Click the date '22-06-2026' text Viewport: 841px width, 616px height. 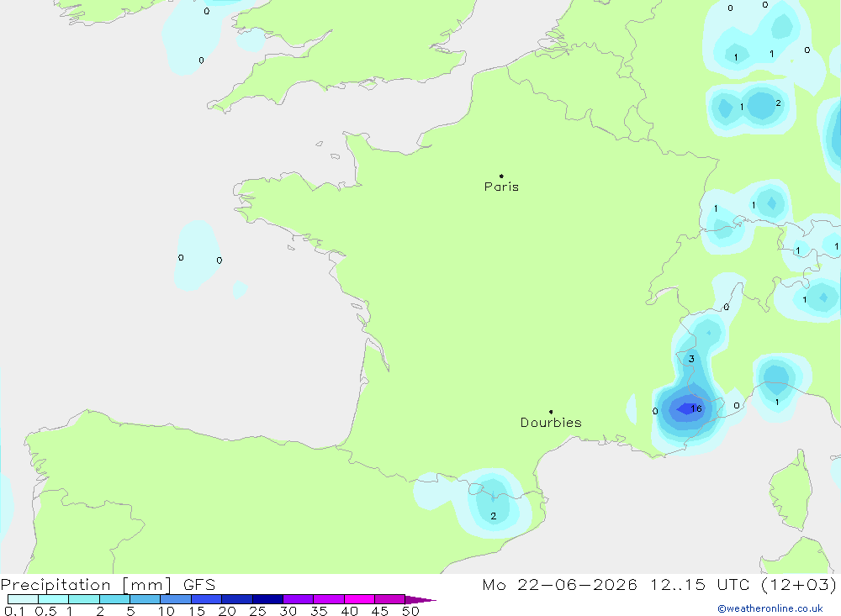point(577,584)
